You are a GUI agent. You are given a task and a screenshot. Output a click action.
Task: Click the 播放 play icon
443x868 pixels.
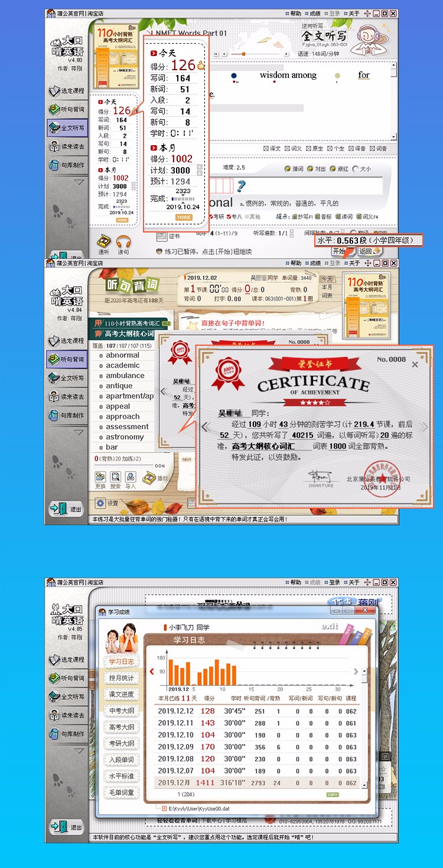click(x=155, y=477)
